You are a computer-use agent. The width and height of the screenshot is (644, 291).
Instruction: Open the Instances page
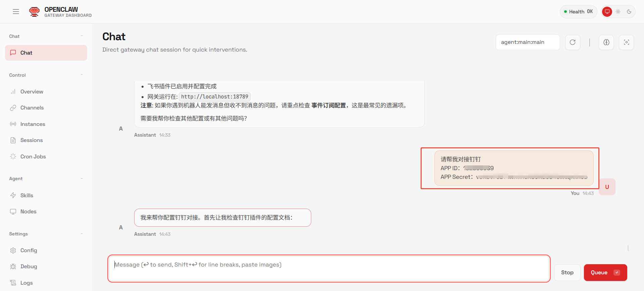[x=46, y=124]
